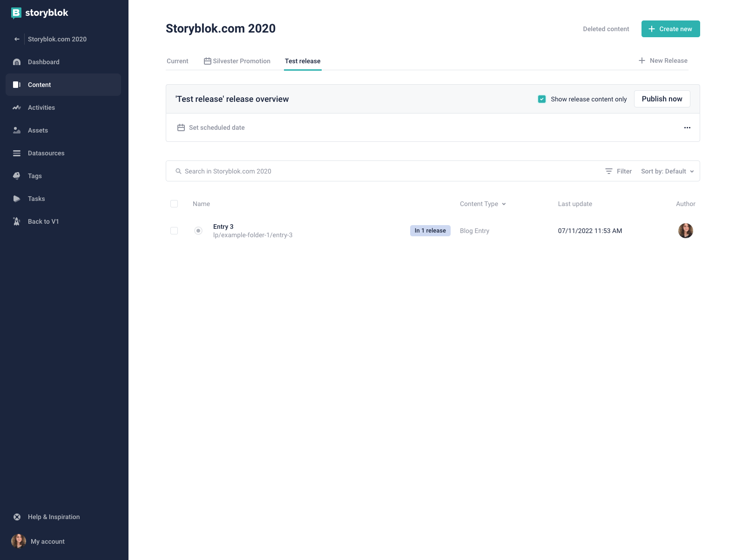Viewport: 736px width, 560px height.
Task: Click the Filter button
Action: point(618,171)
